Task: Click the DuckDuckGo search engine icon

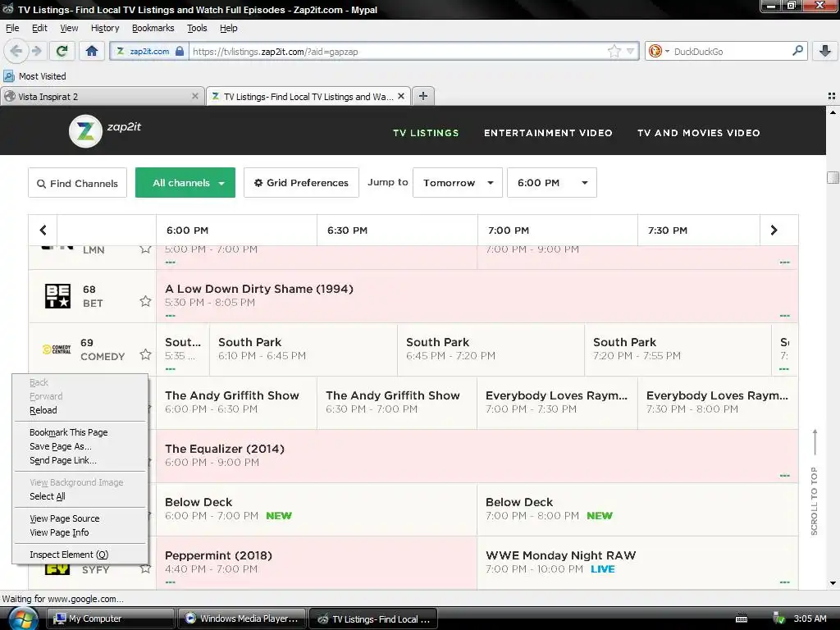Action: (x=655, y=51)
